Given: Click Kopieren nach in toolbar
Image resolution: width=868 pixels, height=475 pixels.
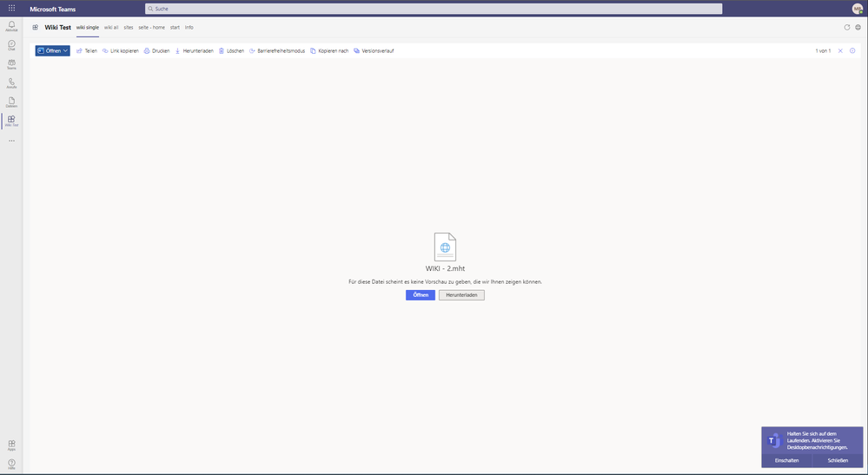Looking at the screenshot, I should 329,51.
